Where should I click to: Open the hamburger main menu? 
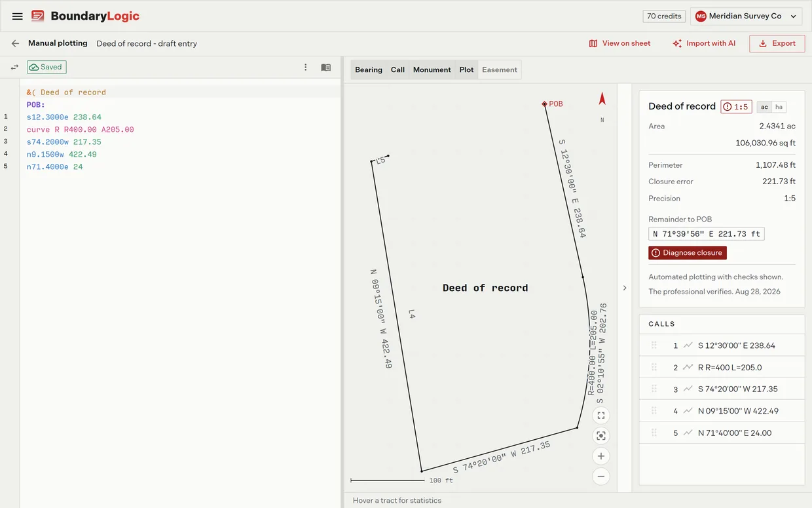pos(18,16)
